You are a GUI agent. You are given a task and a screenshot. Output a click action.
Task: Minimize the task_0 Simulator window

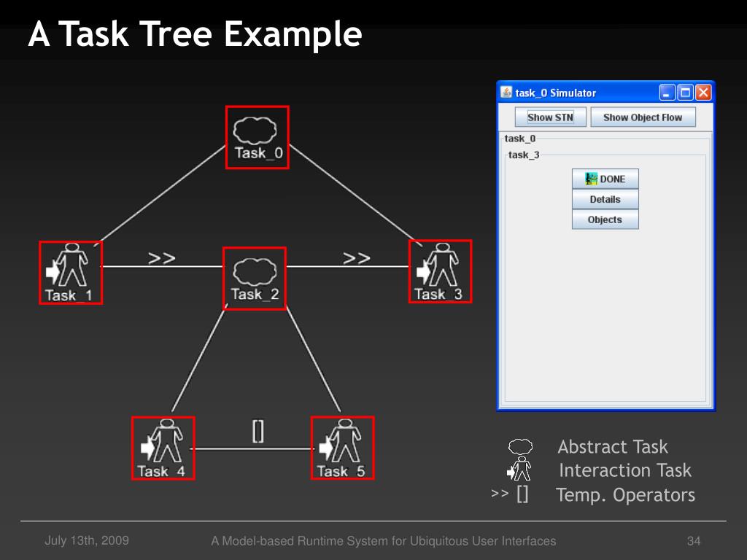pyautogui.click(x=667, y=93)
